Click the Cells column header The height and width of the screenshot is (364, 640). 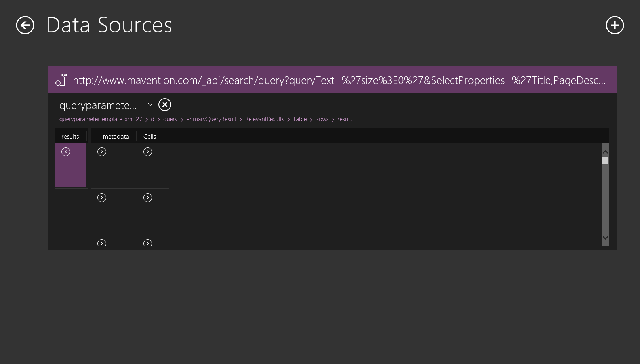click(150, 136)
